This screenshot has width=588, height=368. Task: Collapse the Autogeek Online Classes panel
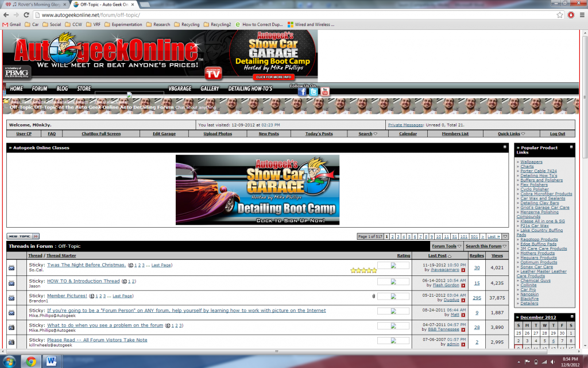[505, 147]
